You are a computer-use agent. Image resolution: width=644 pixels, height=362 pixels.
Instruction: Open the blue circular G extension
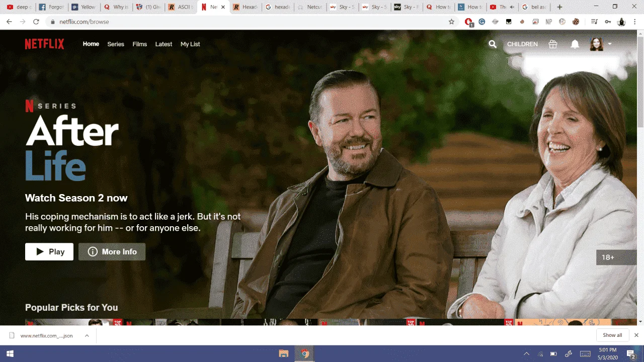coord(482,22)
